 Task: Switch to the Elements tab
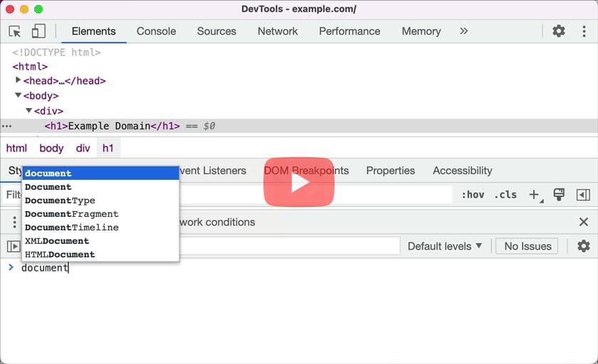(x=93, y=31)
